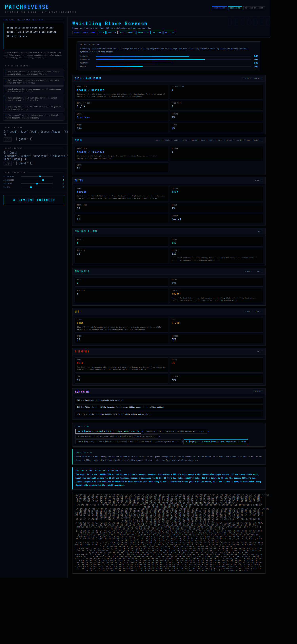Click the LFO 1 retrig value OFF
Screen dimensions: 297x644
coord(174,339)
